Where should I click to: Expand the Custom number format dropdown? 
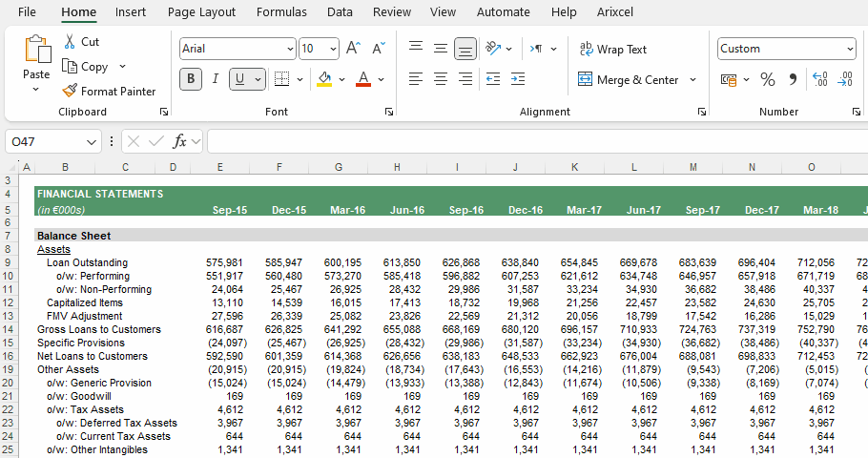[850, 49]
